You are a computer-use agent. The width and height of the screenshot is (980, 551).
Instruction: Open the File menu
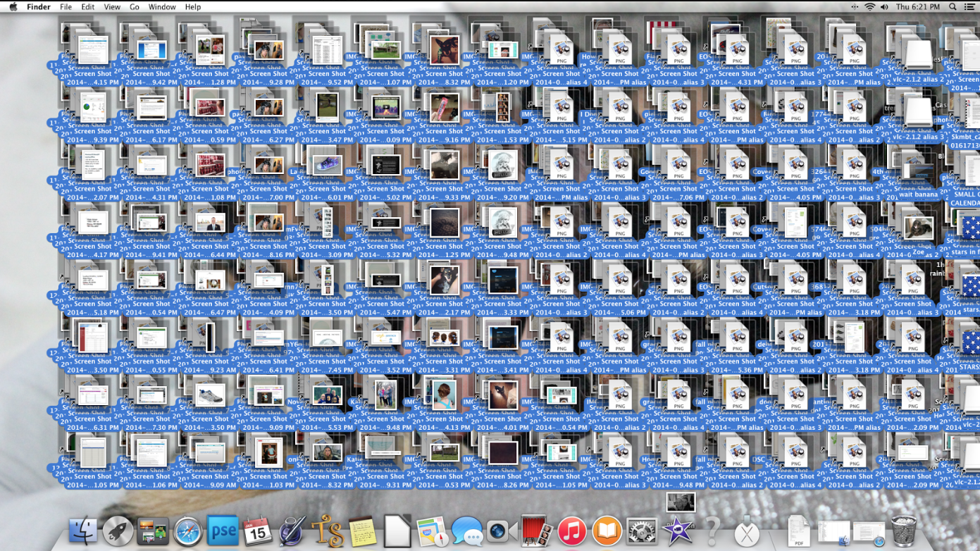(x=66, y=6)
